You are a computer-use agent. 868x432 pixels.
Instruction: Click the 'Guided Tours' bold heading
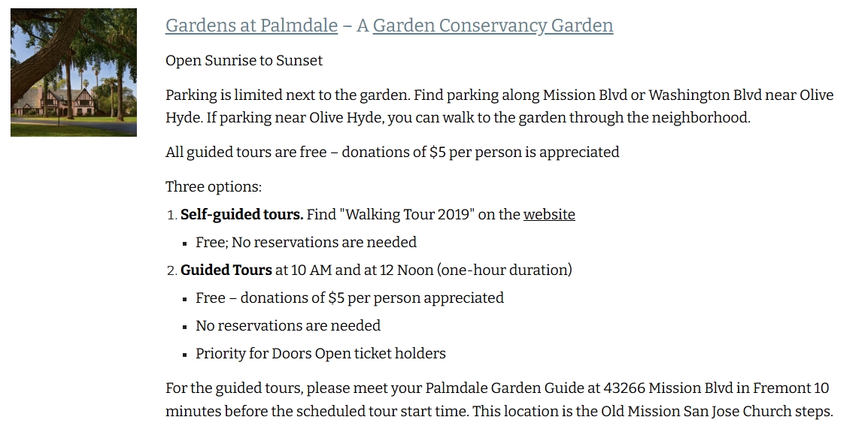pos(226,270)
